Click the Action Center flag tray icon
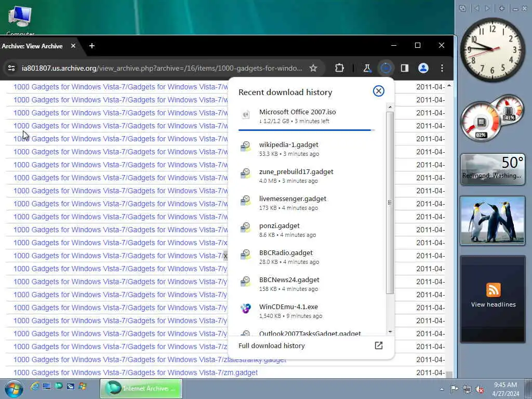Image resolution: width=532 pixels, height=399 pixels. (x=454, y=389)
